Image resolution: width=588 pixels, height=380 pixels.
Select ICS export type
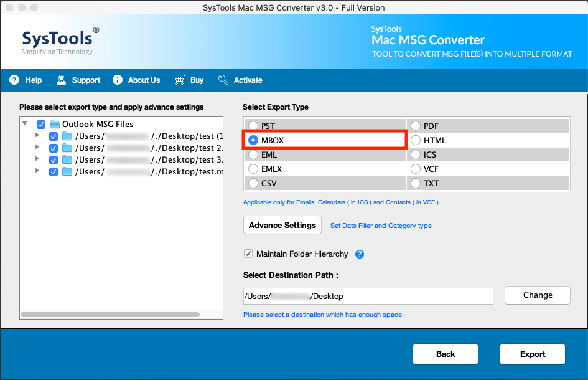coord(416,154)
